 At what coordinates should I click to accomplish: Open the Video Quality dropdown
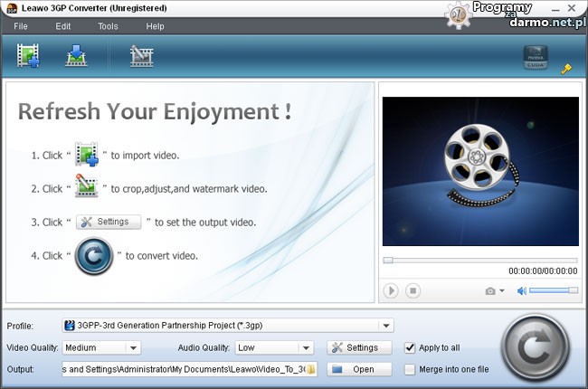tap(133, 347)
